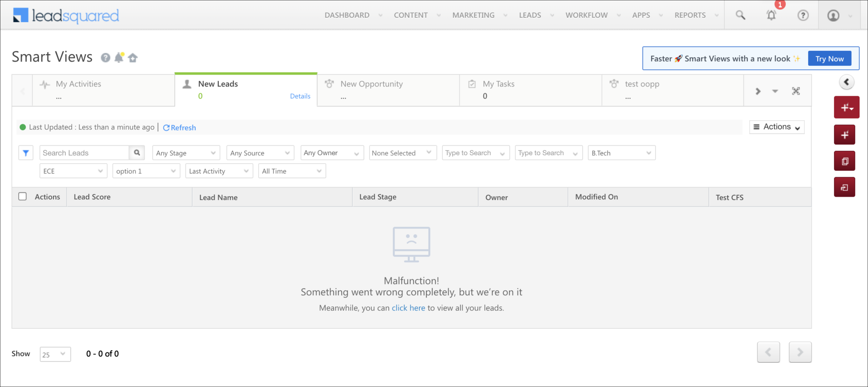868x387 pixels.
Task: Open the Any Source filter dropdown
Action: click(x=260, y=153)
